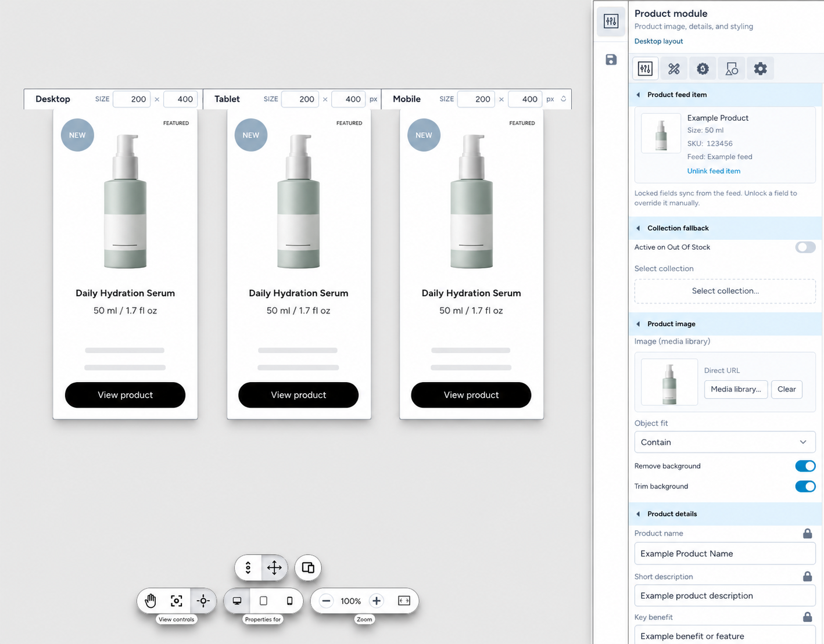This screenshot has width=824, height=644.
Task: Open the Media library button
Action: pyautogui.click(x=736, y=389)
